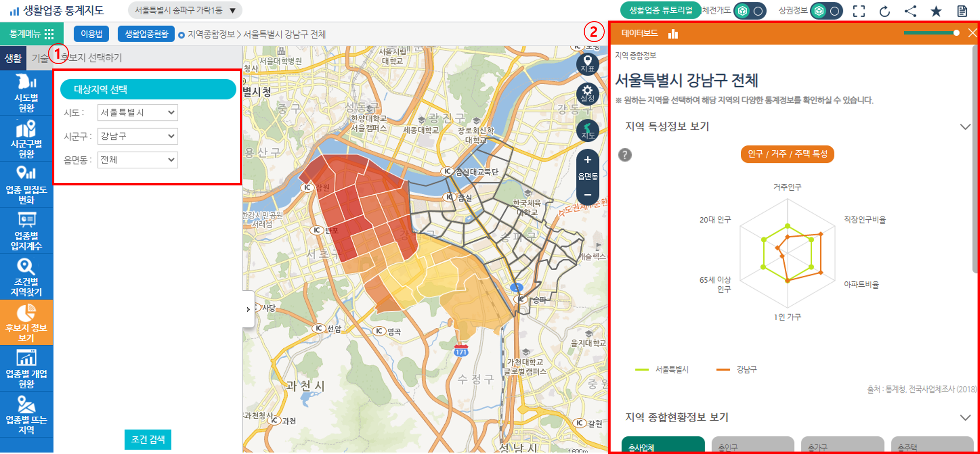This screenshot has height=454, width=980.
Task: Switch to the 기술 tab
Action: tap(41, 57)
